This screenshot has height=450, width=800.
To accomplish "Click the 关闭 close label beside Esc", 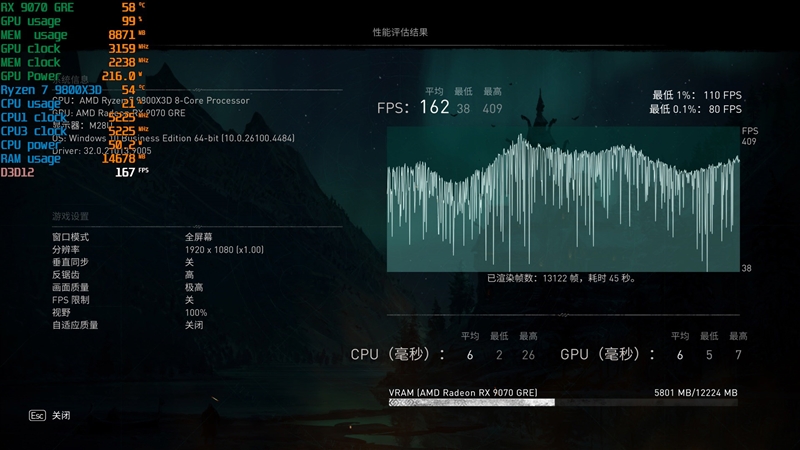I will click(x=61, y=415).
